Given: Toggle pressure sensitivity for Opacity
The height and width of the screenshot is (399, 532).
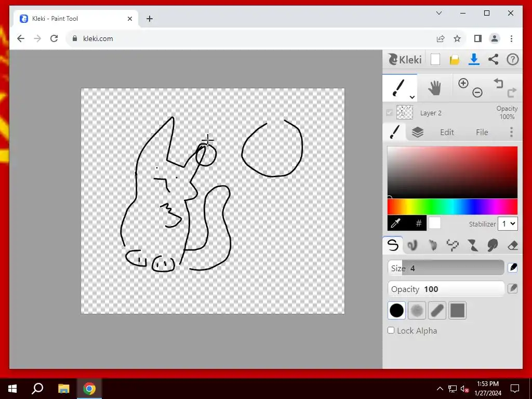Looking at the screenshot, I should click(x=513, y=289).
